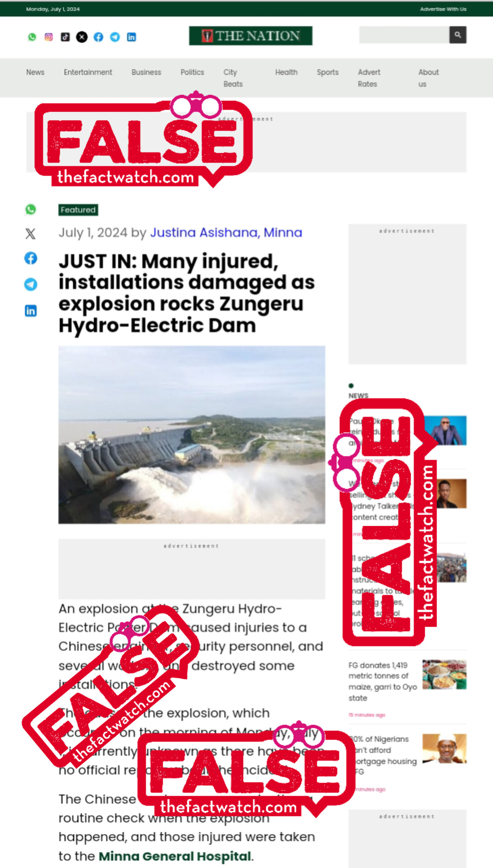This screenshot has width=493, height=868.
Task: Open the Zungeru dam article image
Action: [192, 434]
